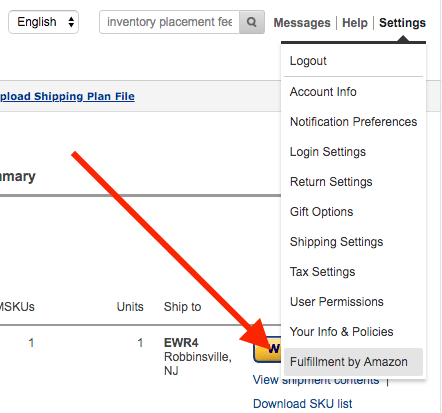Open Notification Preferences menu entry

353,122
